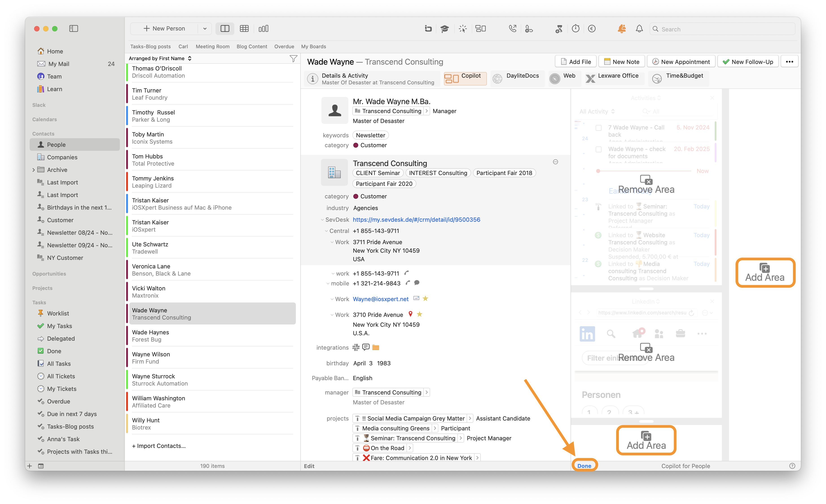Open the All Activity filter dropdown
Image resolution: width=826 pixels, height=504 pixels.
[x=597, y=111]
